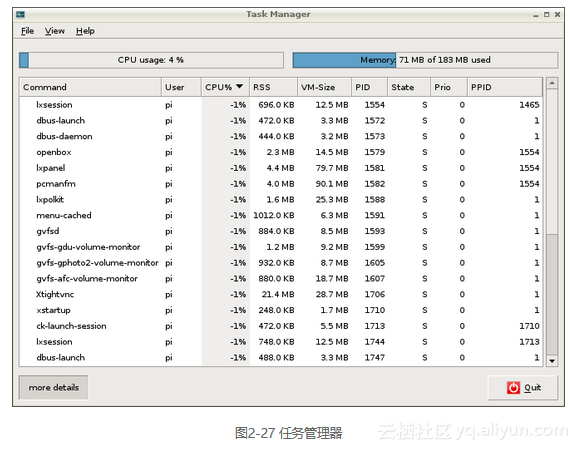Click the 90.1 MB VM-Size value
The height and width of the screenshot is (451, 579).
click(332, 184)
